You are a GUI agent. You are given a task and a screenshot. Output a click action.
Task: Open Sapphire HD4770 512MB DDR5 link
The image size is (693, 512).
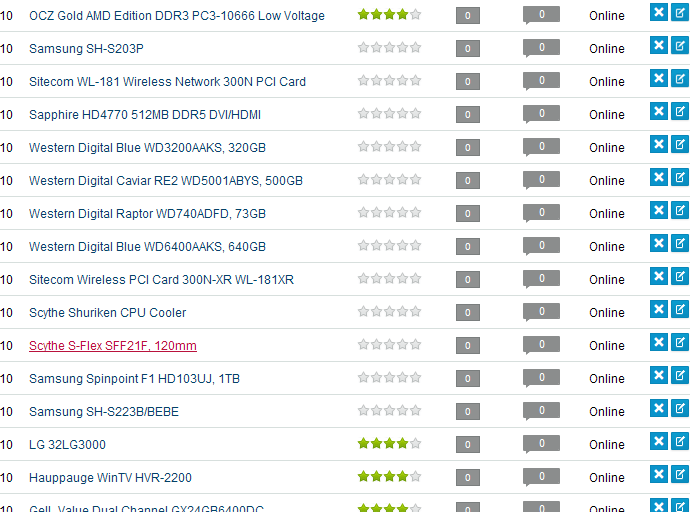pos(145,115)
